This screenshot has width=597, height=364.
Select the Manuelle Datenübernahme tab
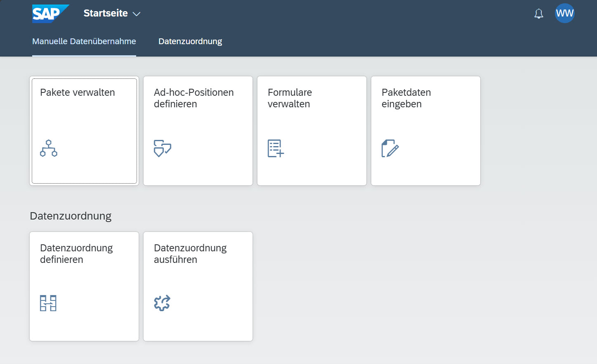pos(84,41)
